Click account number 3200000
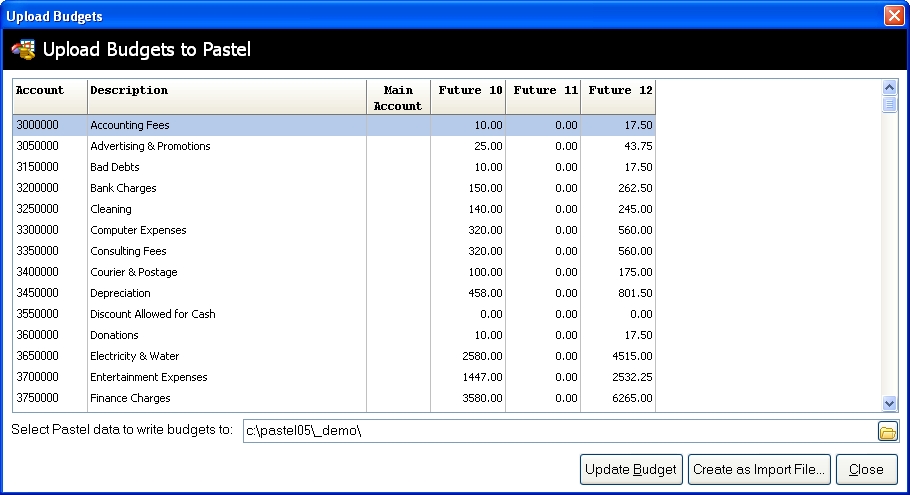This screenshot has width=910, height=495. (x=37, y=188)
